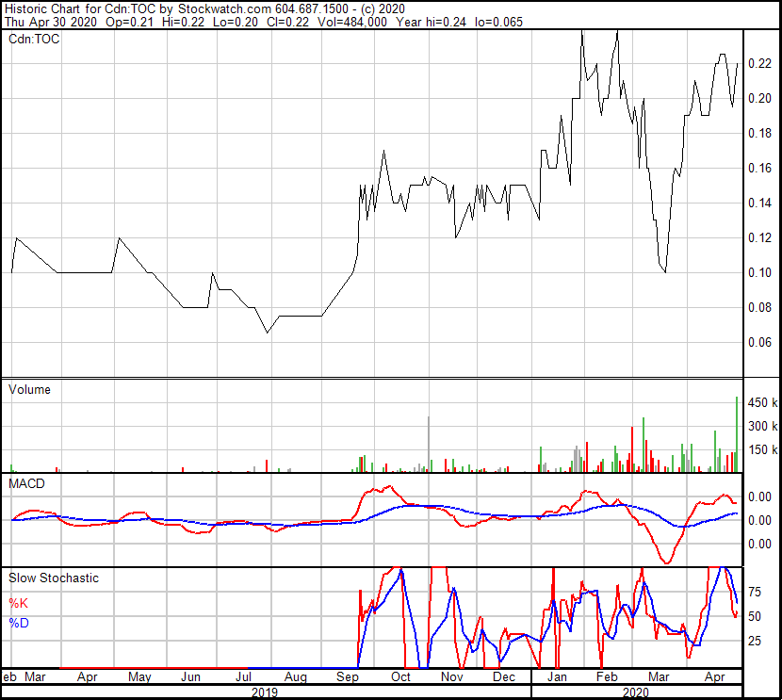Click the '2020' year label
Viewport: 782px width, 700px height.
coord(636,692)
